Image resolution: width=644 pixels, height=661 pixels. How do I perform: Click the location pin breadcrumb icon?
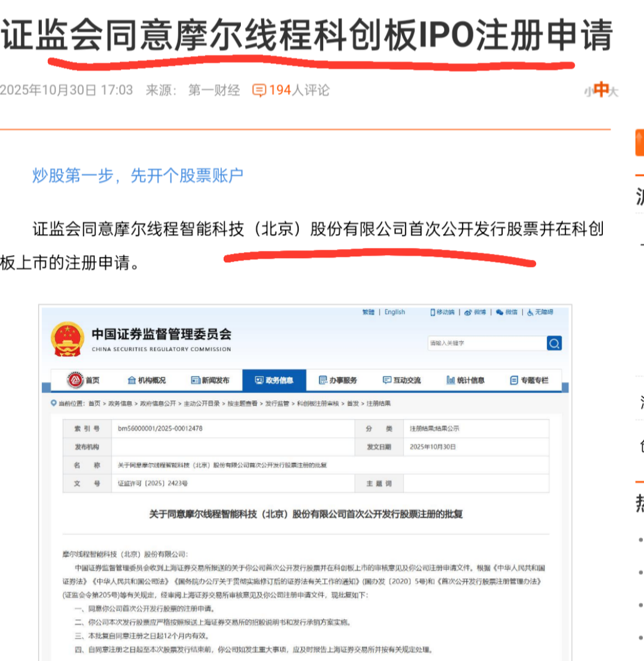[x=54, y=403]
